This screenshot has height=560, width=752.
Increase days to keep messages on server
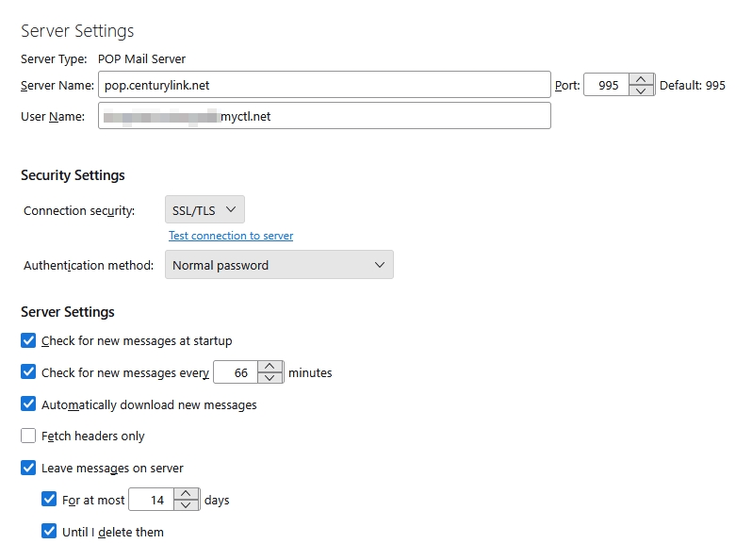pos(187,494)
